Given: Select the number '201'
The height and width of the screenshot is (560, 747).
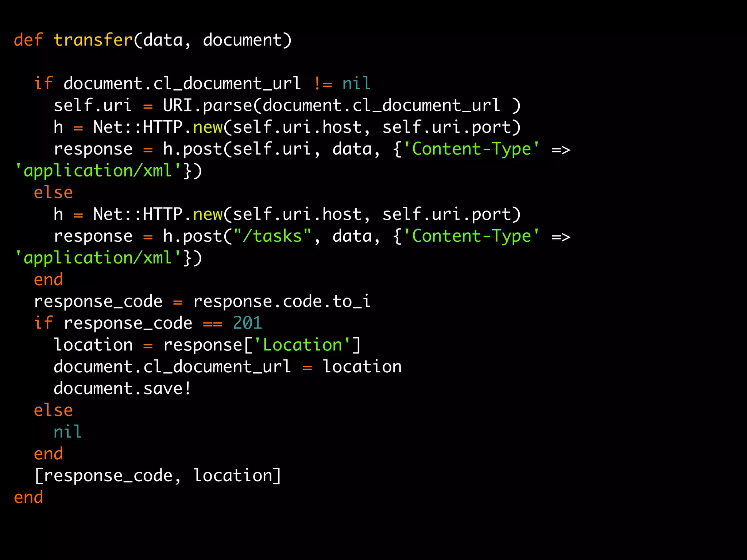Looking at the screenshot, I should 247,323.
